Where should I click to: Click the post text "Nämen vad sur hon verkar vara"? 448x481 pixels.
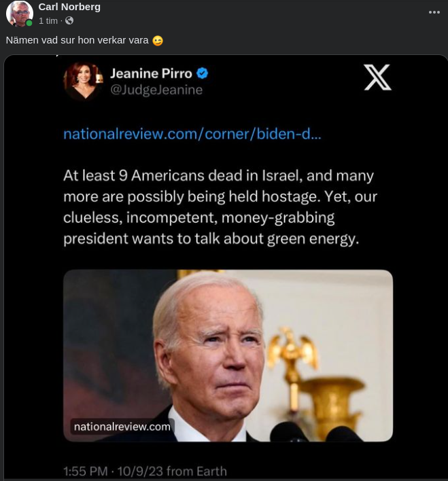click(x=77, y=40)
